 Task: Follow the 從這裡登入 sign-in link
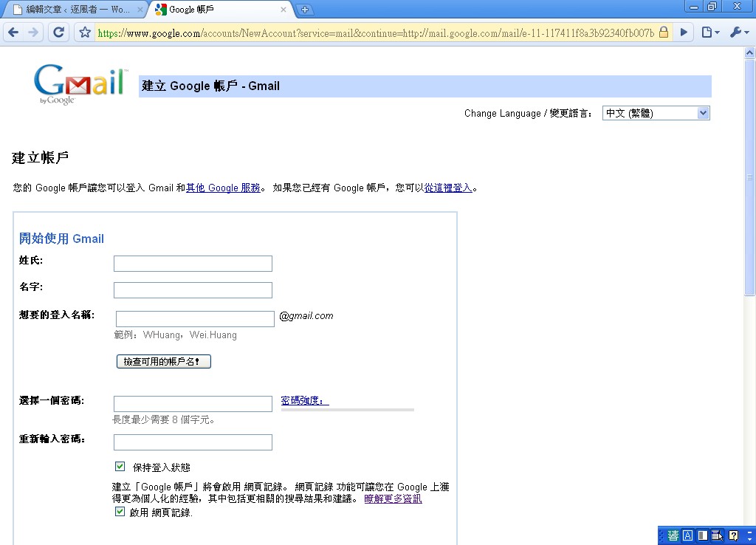coord(448,188)
